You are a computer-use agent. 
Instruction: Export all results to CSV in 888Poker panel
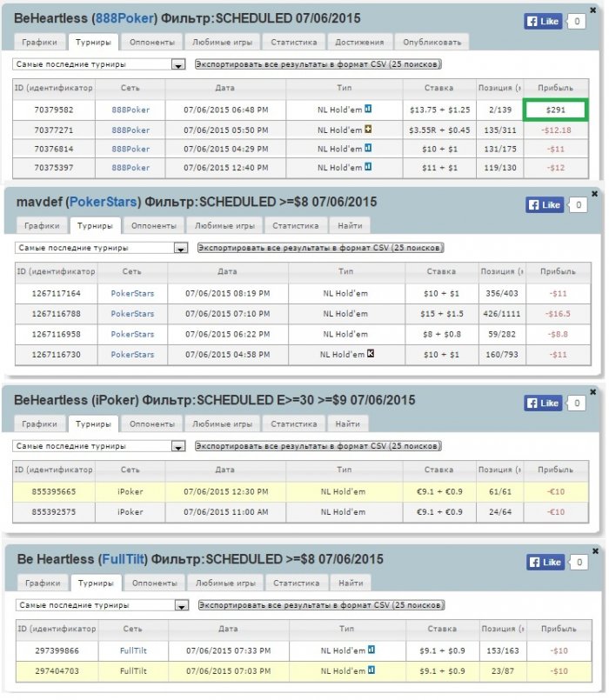[x=318, y=64]
